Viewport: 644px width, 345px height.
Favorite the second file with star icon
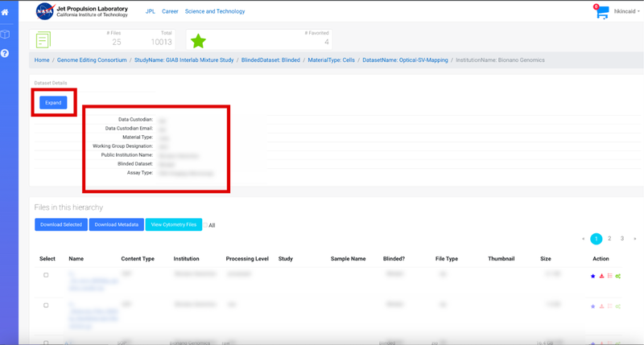pos(592,306)
